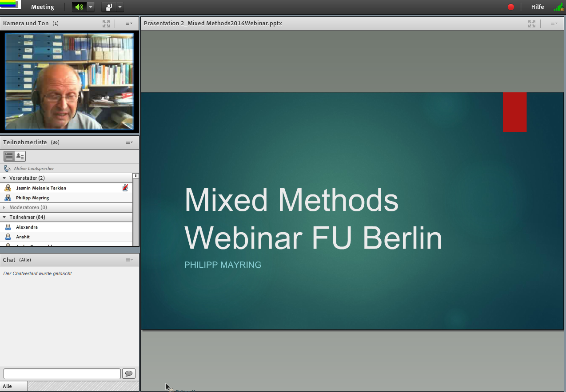Switch to attendee list view

click(9, 156)
